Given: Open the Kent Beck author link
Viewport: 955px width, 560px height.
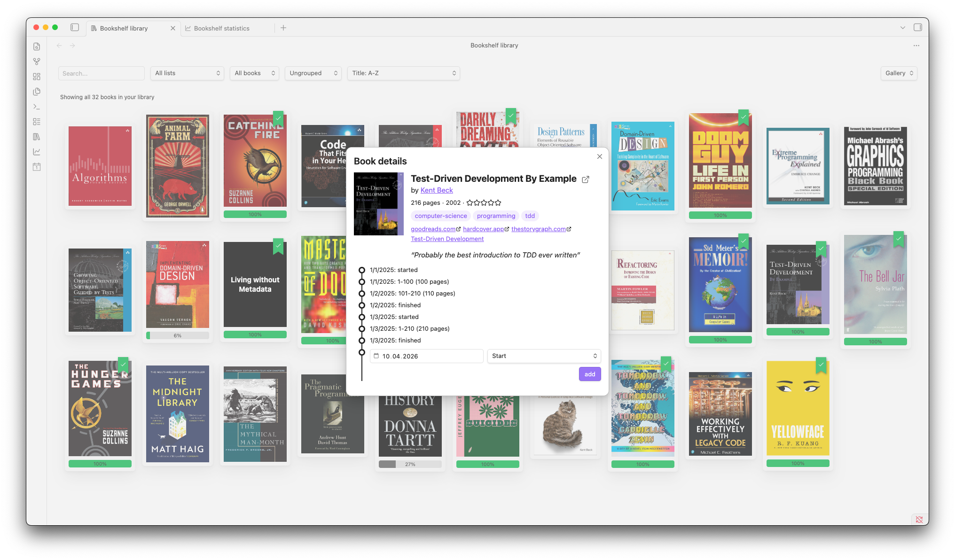Looking at the screenshot, I should click(437, 190).
